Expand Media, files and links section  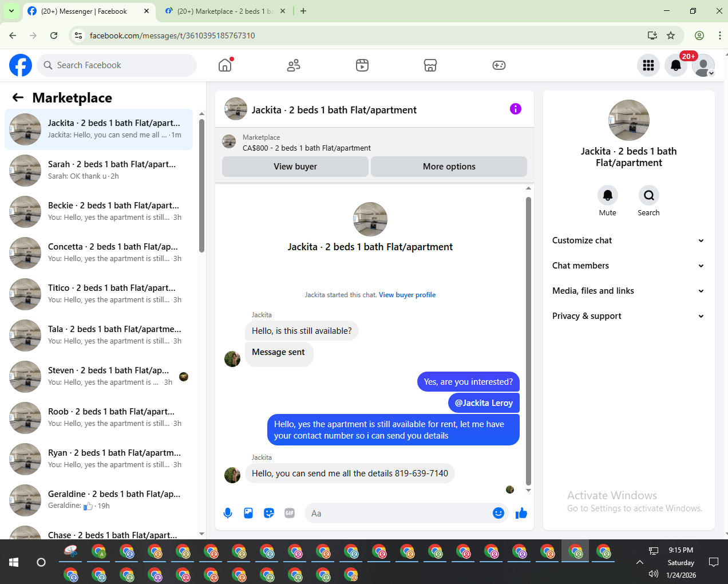629,291
